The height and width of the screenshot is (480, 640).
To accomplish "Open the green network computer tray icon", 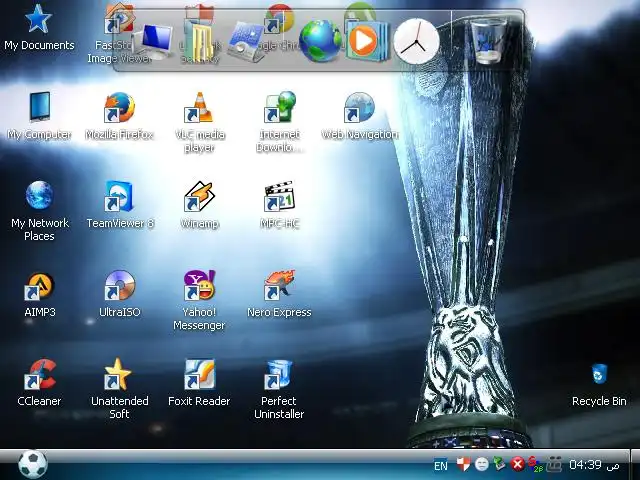I will [499, 464].
